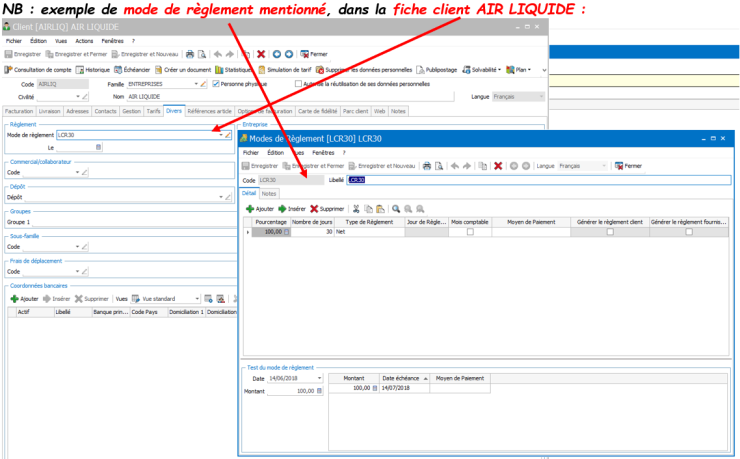Click the print preview icon in Client window
Image resolution: width=740 pixels, height=459 pixels.
202,54
